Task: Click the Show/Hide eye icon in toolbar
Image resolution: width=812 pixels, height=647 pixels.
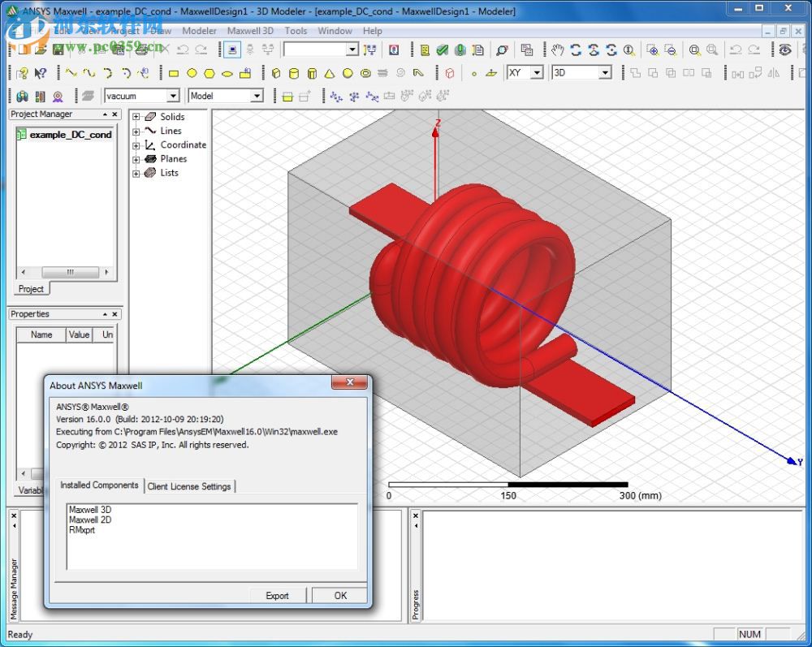Action: 784,50
